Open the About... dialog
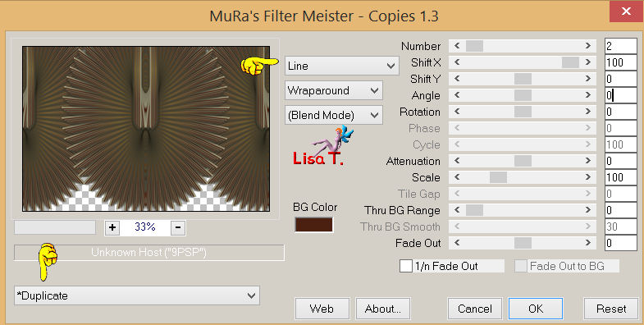This screenshot has width=644, height=325. point(383,309)
